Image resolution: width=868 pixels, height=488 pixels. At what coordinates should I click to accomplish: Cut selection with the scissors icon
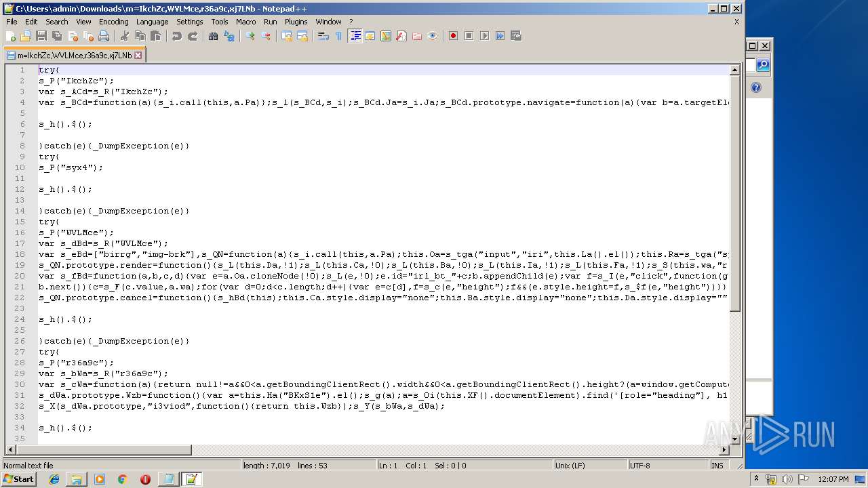[x=124, y=36]
